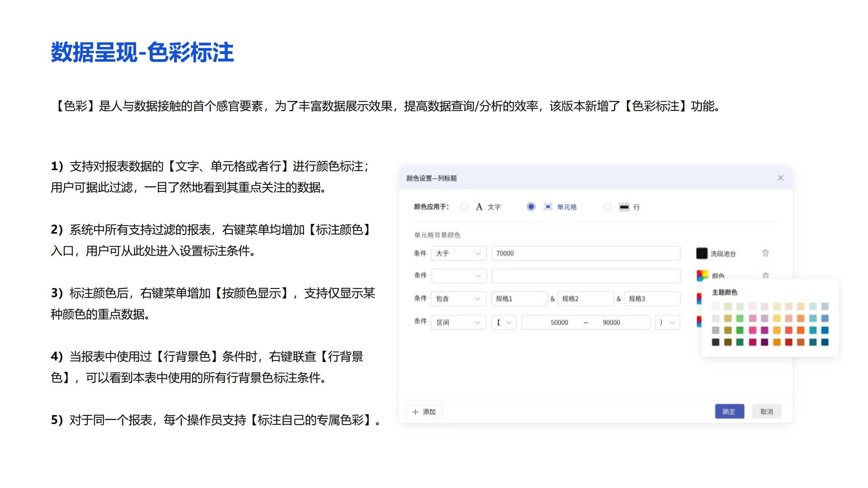The image size is (868, 488).
Task: Open the 大于 condition dropdown
Action: (x=458, y=253)
